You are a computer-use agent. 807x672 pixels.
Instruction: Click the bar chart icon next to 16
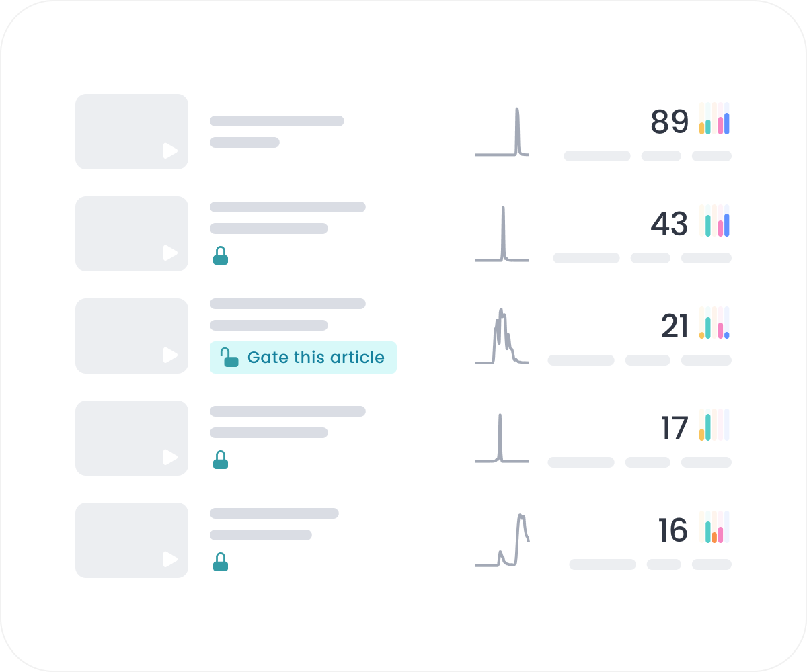pyautogui.click(x=714, y=528)
